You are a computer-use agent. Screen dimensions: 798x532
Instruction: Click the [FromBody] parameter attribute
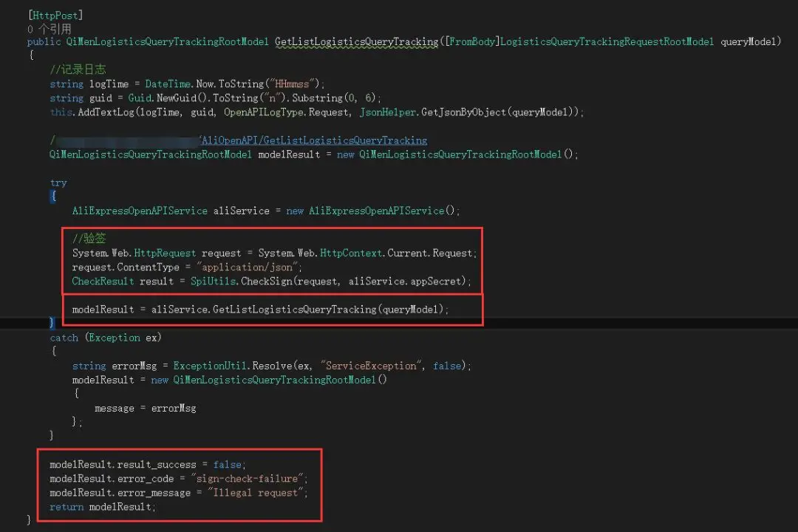pyautogui.click(x=472, y=41)
